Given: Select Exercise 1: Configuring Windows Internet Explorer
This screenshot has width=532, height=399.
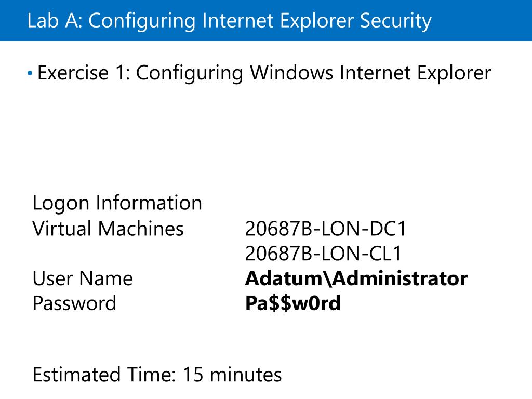Looking at the screenshot, I should (264, 73).
